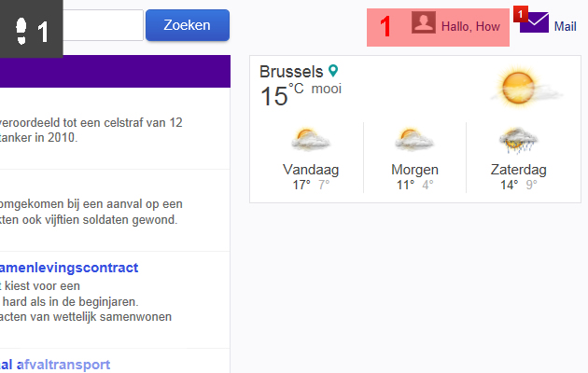Click the red mail notification badge
The image size is (588, 373).
(521, 14)
